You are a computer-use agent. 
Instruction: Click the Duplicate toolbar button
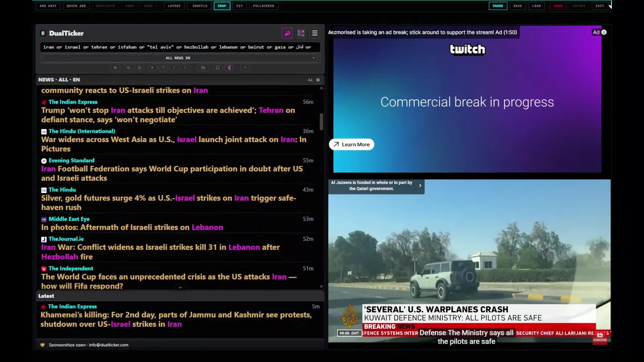click(105, 6)
